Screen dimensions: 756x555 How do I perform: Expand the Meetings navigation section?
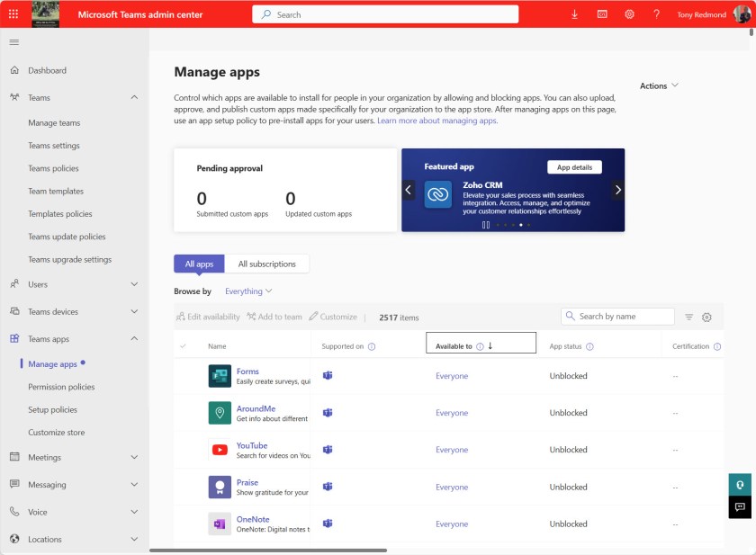pos(134,457)
